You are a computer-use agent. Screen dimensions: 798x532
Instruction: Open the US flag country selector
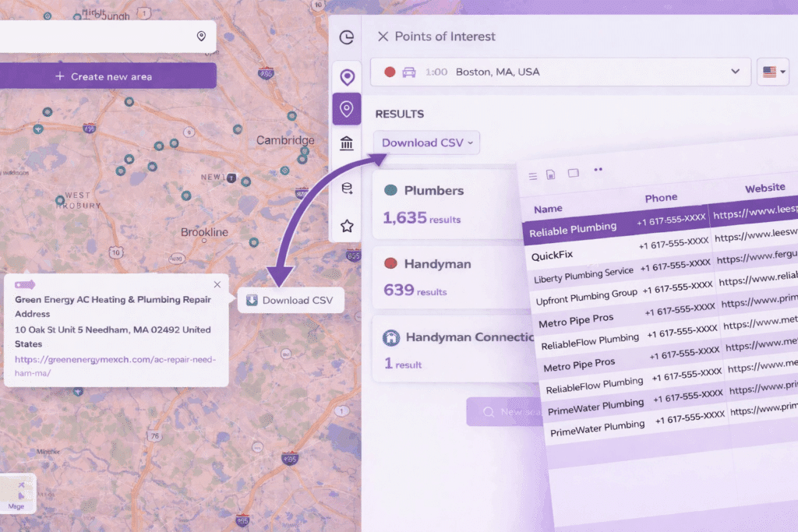(773, 72)
